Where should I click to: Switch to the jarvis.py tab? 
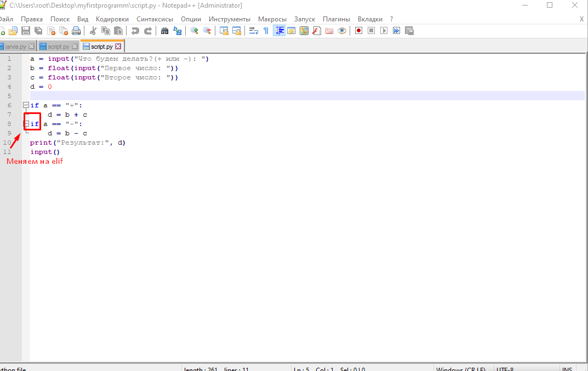[15, 47]
